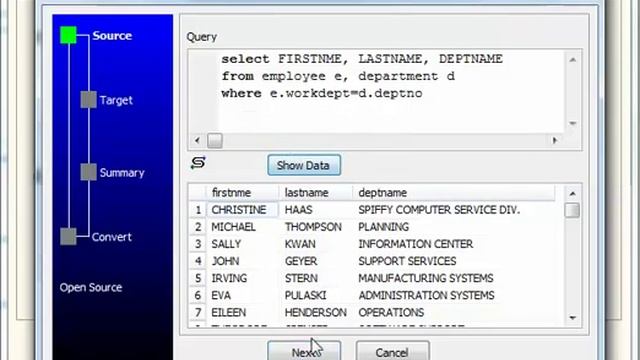Click row number 6 header
Image resolution: width=640 pixels, height=360 pixels.
(198, 296)
